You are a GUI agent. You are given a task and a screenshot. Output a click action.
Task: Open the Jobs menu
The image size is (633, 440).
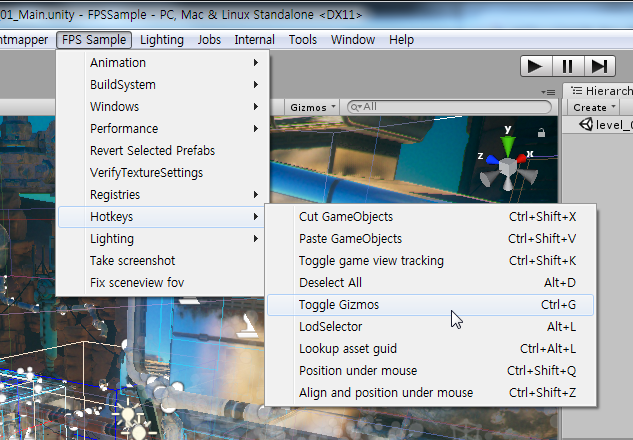click(209, 40)
